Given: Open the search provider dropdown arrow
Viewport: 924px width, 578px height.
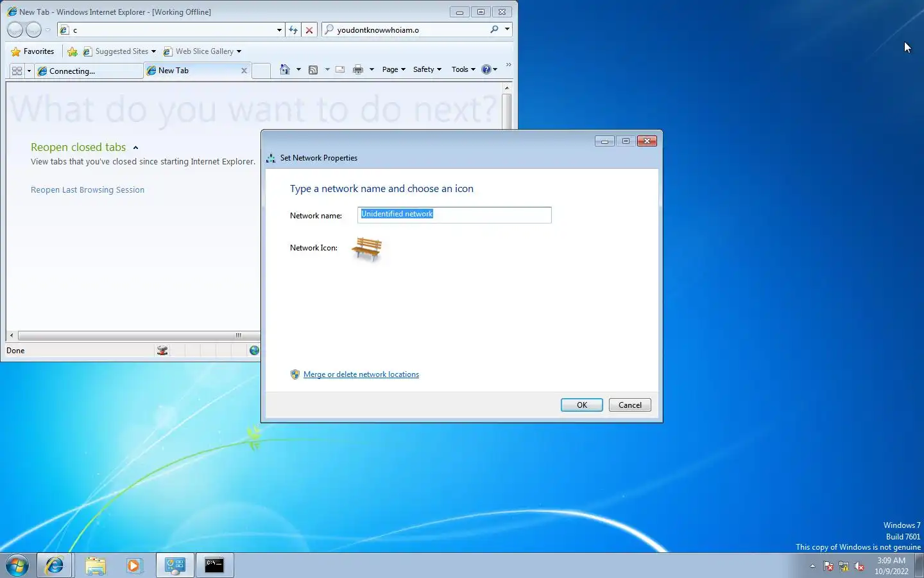Looking at the screenshot, I should [x=507, y=30].
